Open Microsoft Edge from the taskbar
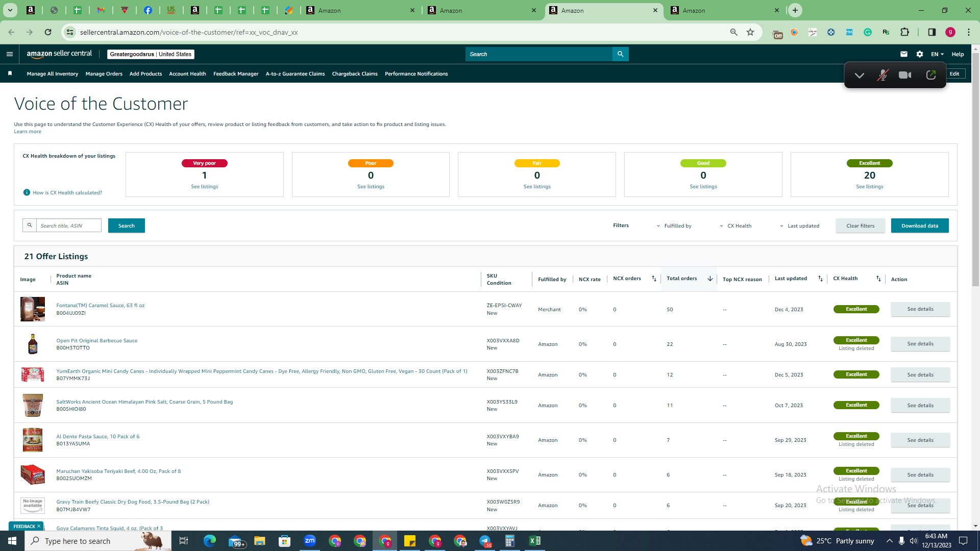Viewport: 980px width, 551px height. (x=210, y=541)
